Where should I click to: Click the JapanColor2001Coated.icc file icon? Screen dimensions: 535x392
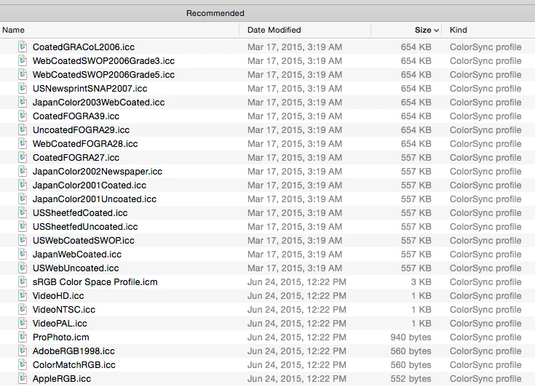pyautogui.click(x=23, y=185)
